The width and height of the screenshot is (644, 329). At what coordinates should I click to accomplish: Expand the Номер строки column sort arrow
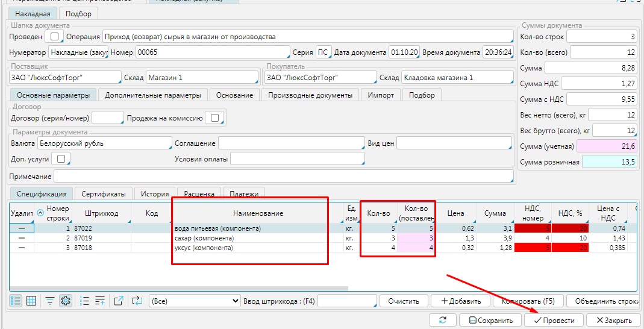pos(40,213)
